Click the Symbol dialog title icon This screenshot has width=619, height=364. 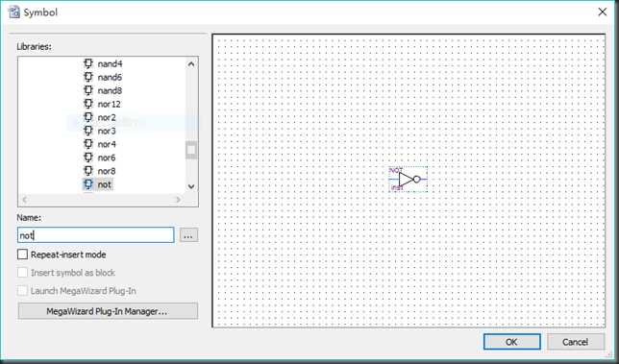[13, 12]
